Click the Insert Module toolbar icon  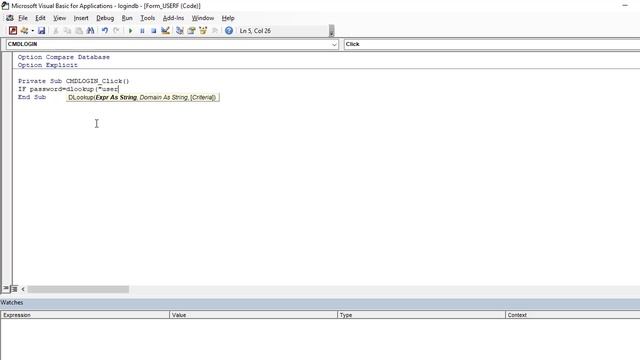coord(24,31)
